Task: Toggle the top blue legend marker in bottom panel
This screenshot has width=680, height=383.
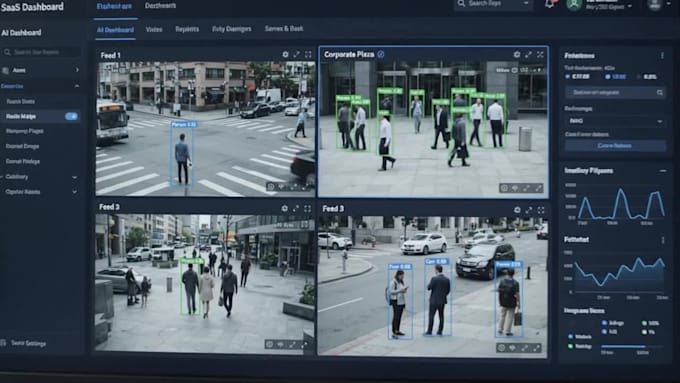Action: pyautogui.click(x=605, y=323)
